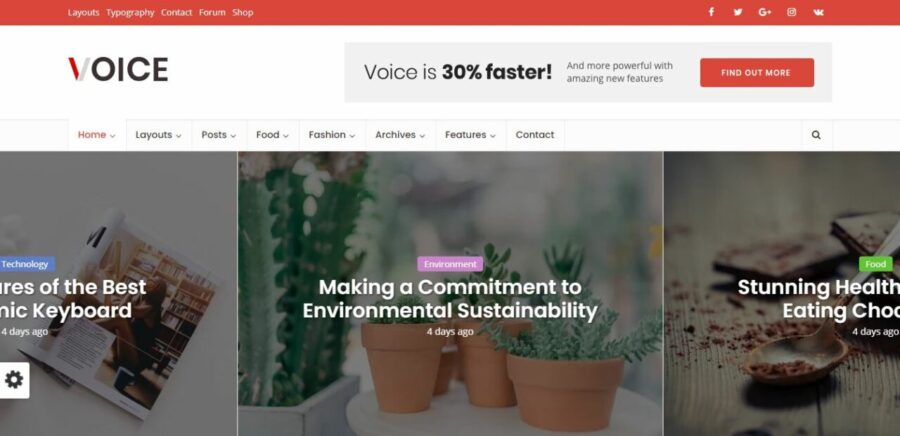
Task: Expand the Posts dropdown menu
Action: tap(219, 135)
